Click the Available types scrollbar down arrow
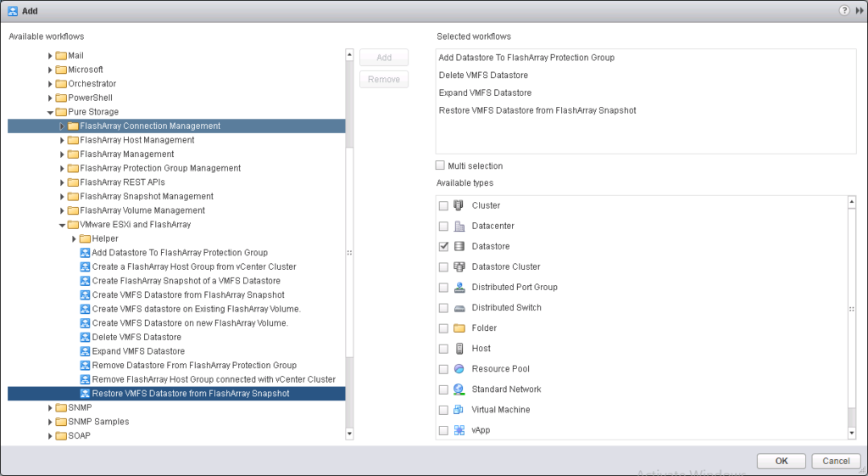 852,434
